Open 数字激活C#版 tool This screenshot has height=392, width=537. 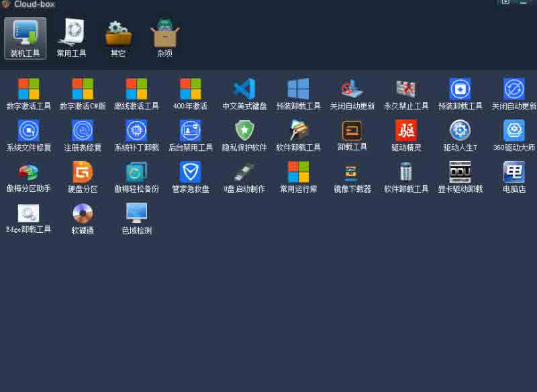(83, 93)
